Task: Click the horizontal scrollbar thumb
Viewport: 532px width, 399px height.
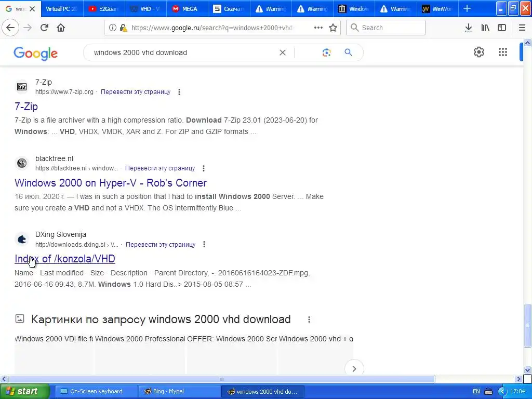Action: [x=221, y=379]
